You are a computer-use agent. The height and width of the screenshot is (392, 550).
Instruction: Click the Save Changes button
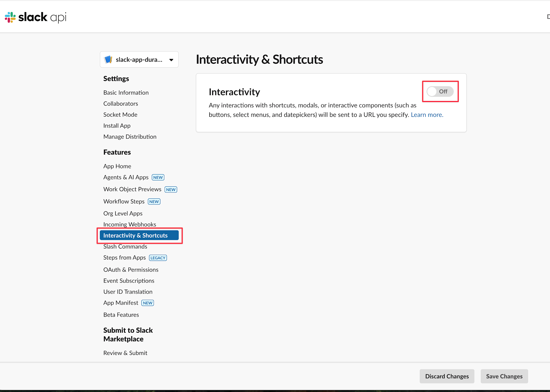coord(504,376)
